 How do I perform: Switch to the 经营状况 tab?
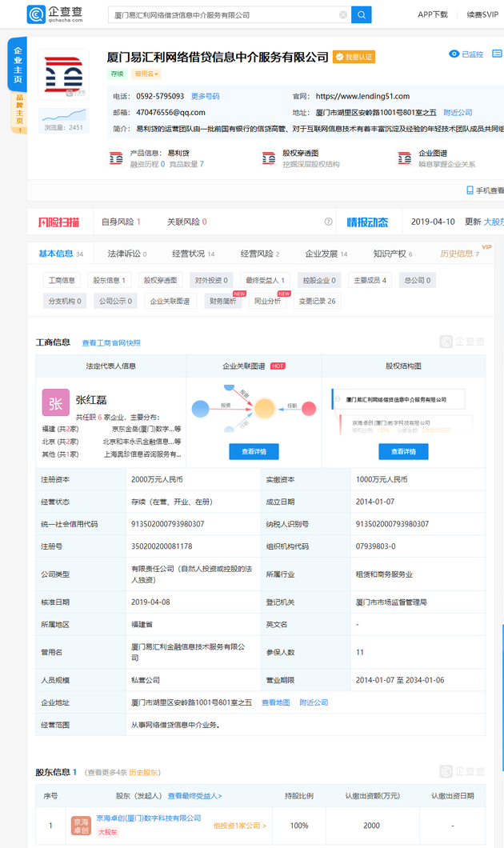point(194,254)
